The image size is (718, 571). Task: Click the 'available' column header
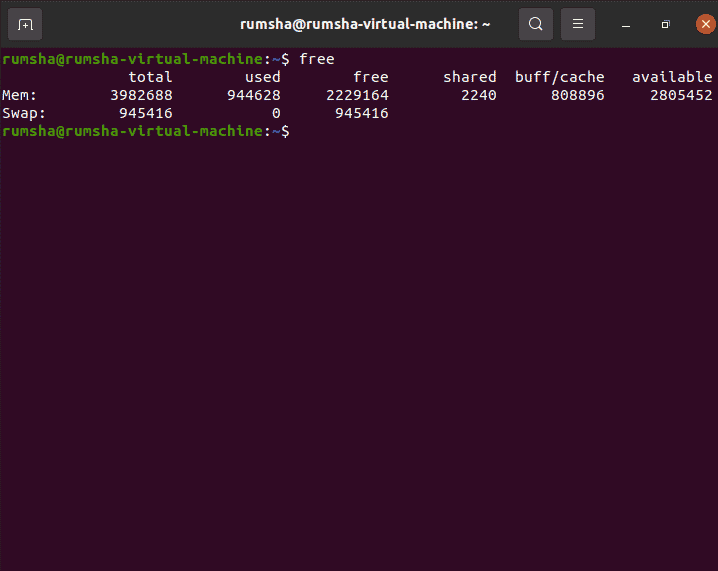(x=672, y=77)
